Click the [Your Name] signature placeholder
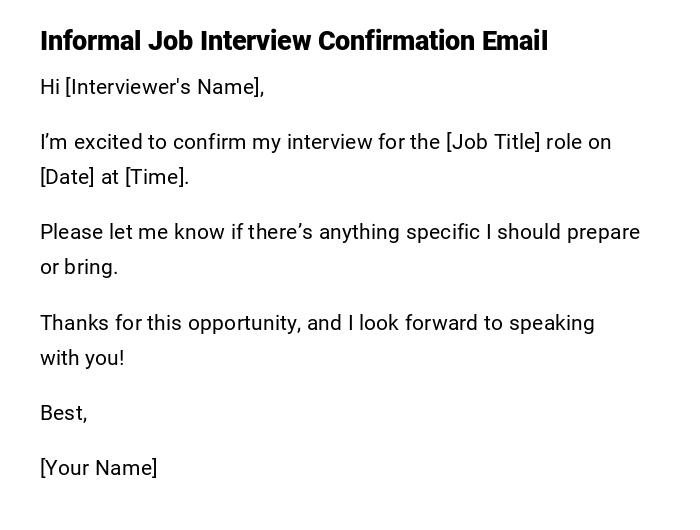 click(x=98, y=468)
